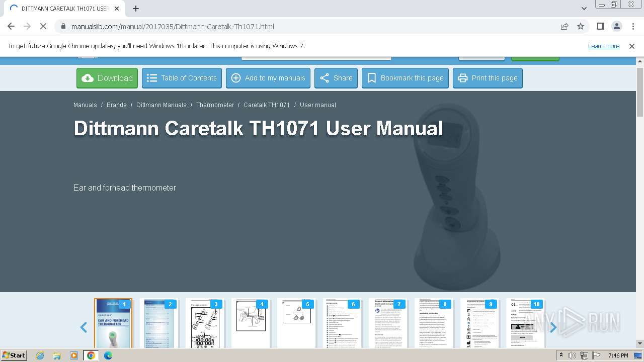Screen dimensions: 644x362
Task: Open Windows Media Player from taskbar
Action: (x=74, y=355)
